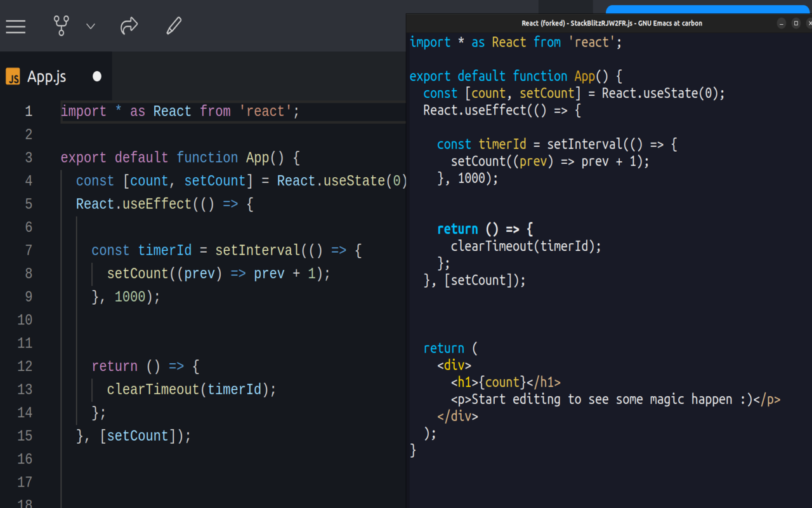The width and height of the screenshot is (812, 508).
Task: Click 'clearTimeout(timerId);' in StackBlitz editor
Action: [192, 389]
